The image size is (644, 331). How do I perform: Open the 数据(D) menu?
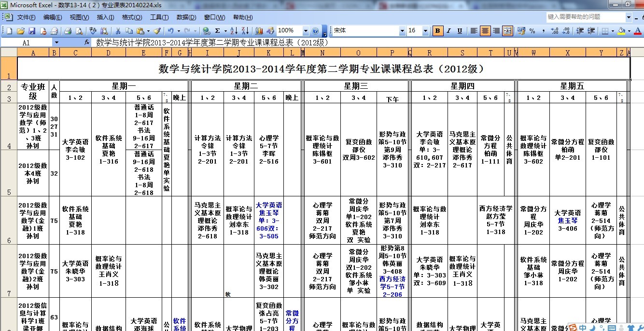tap(186, 17)
